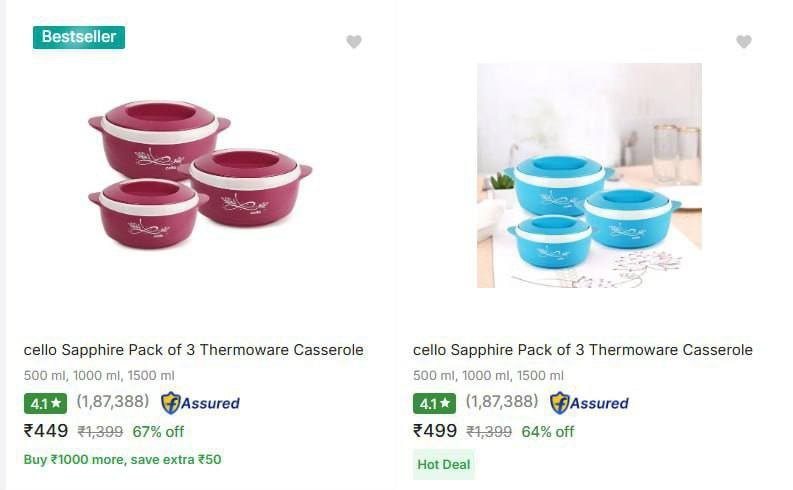Wishlist the maroon casserole set heart icon
Viewport: 793px width, 490px height.
click(354, 42)
